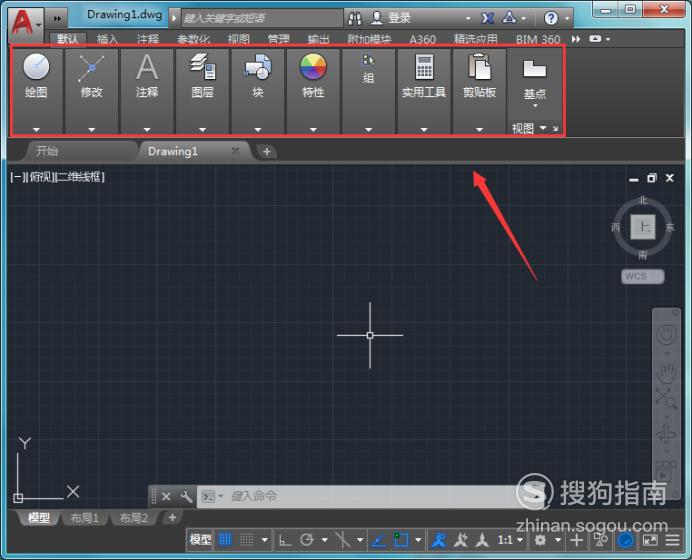
Task: Toggle snap mode dotted grid
Action: [246, 540]
